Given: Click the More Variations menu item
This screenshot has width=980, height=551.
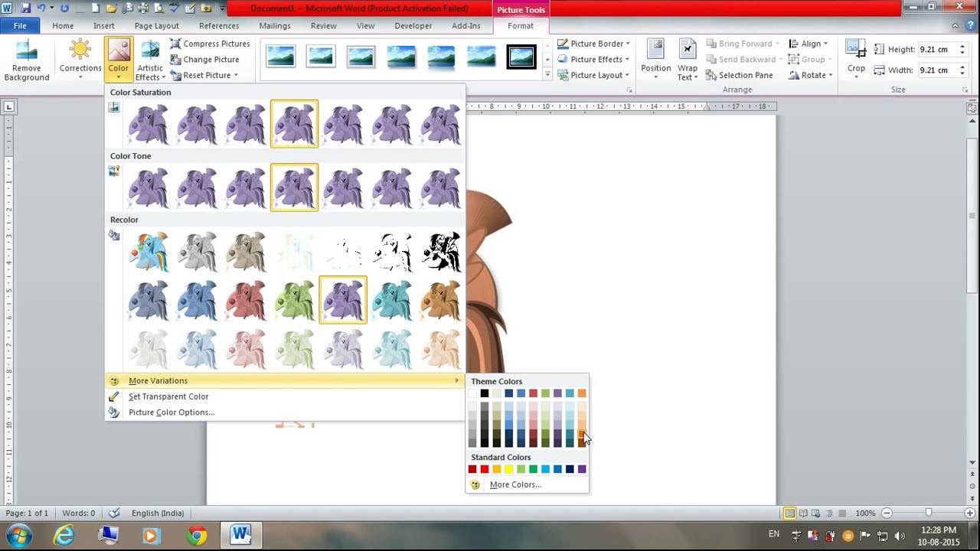Looking at the screenshot, I should (285, 380).
